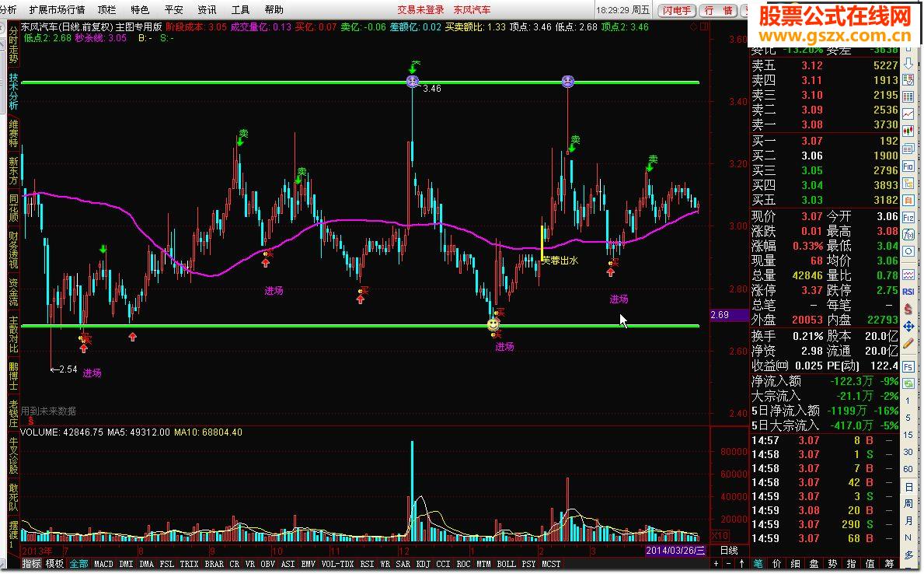Select the 5-minute period button
924x574 pixels.
[908, 418]
